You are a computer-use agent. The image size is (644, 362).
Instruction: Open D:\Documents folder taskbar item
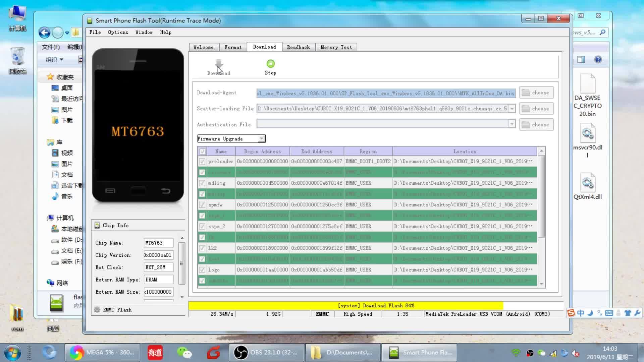(343, 353)
